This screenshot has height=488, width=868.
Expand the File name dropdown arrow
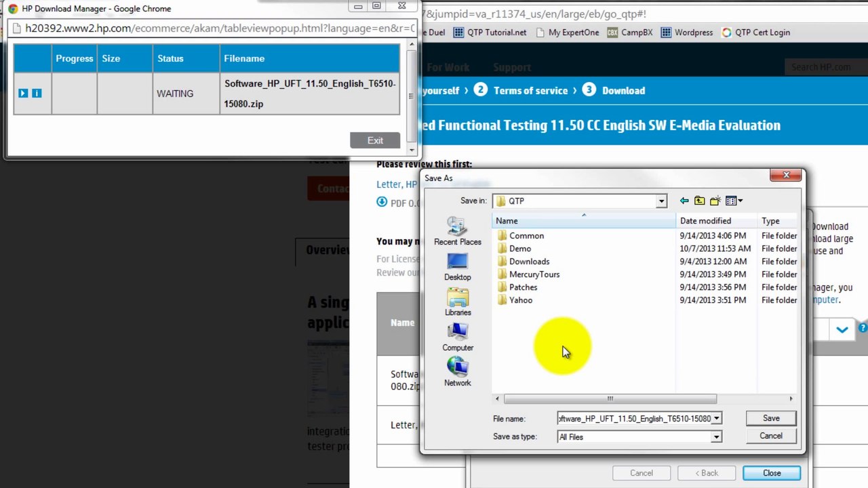[716, 419]
